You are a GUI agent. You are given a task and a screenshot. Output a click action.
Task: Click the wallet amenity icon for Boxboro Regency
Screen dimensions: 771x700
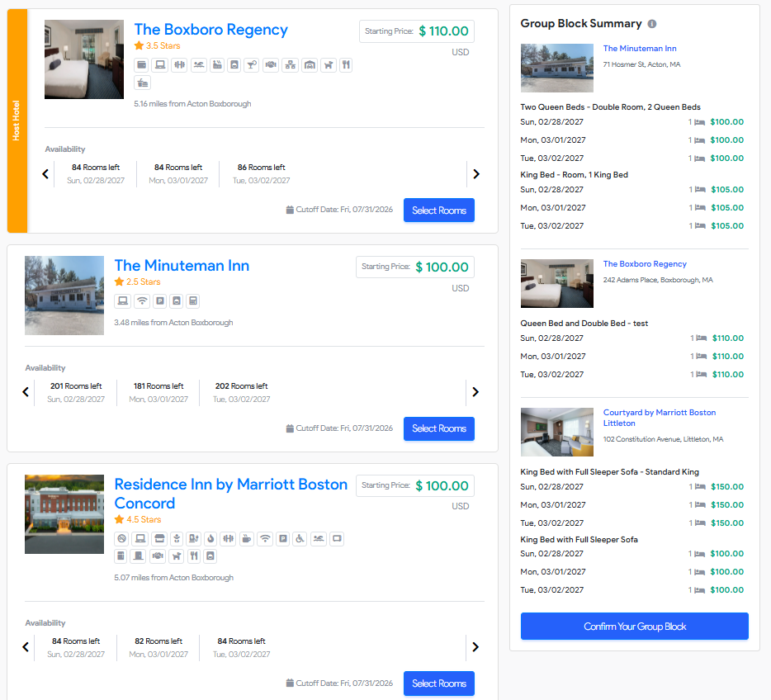[x=142, y=65]
